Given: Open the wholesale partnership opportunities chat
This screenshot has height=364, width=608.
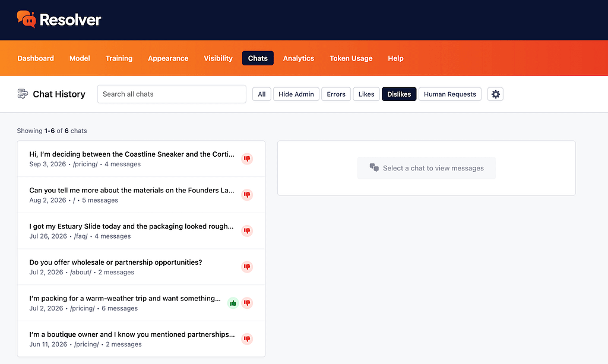Looking at the screenshot, I should pyautogui.click(x=141, y=267).
